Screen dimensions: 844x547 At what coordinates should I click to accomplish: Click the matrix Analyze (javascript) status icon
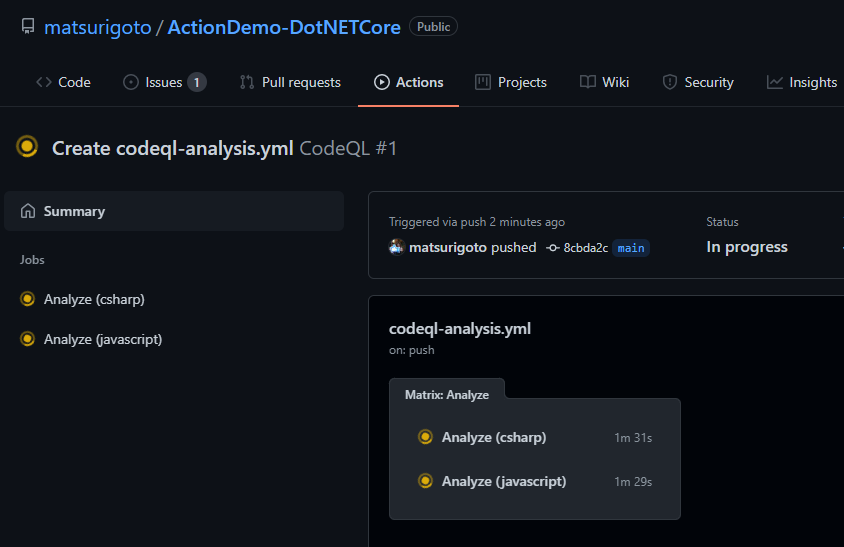(425, 480)
